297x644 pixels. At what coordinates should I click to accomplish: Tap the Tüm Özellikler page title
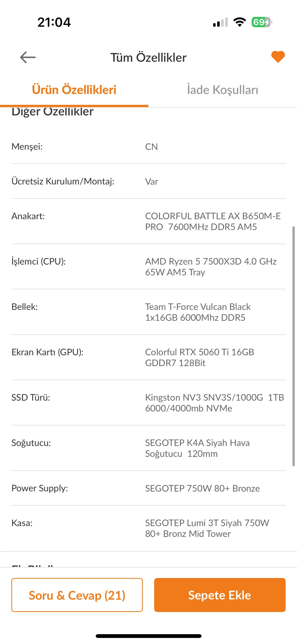(x=148, y=57)
